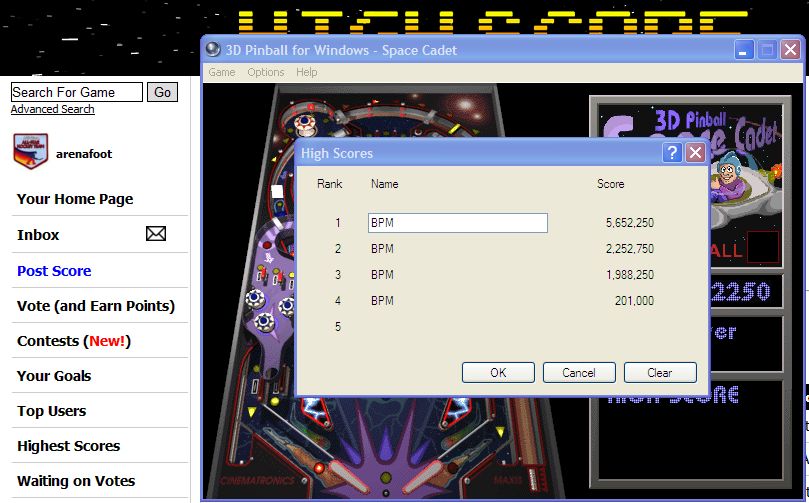Select the score 1,988,250
Image resolution: width=809 pixels, height=503 pixels.
(630, 274)
